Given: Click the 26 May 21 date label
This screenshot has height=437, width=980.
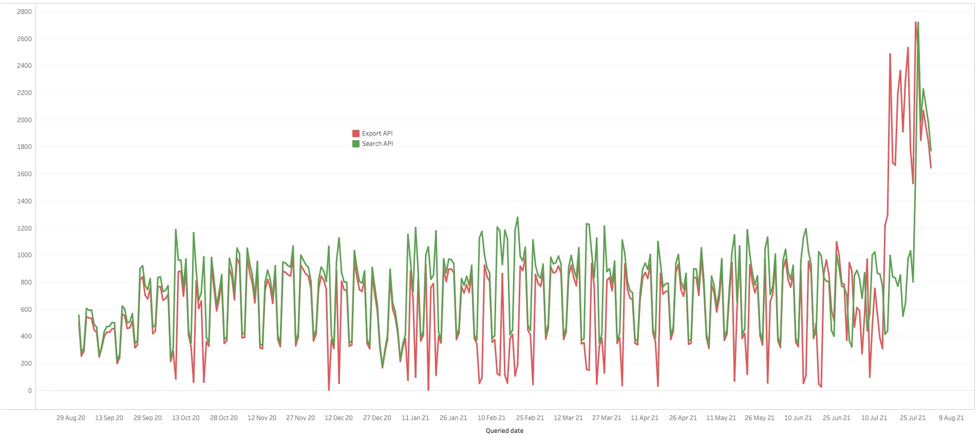Looking at the screenshot, I should click(x=760, y=418).
